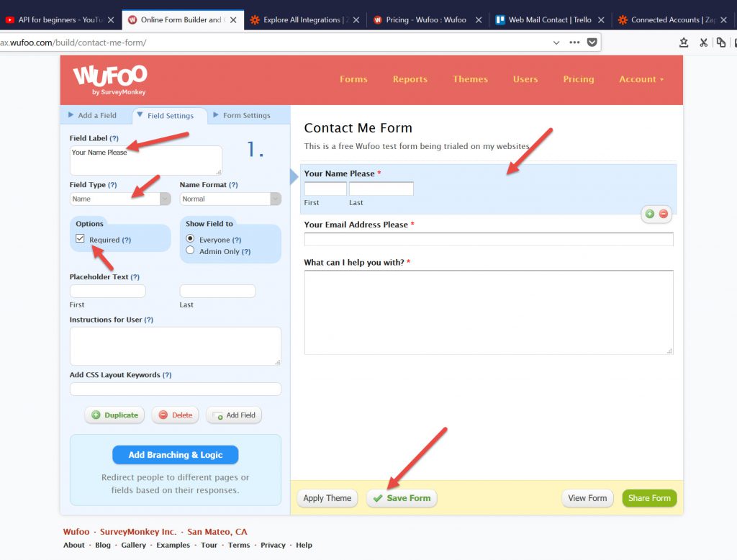The height and width of the screenshot is (560, 737).
Task: Select the Everyone radio button
Action: 191,239
